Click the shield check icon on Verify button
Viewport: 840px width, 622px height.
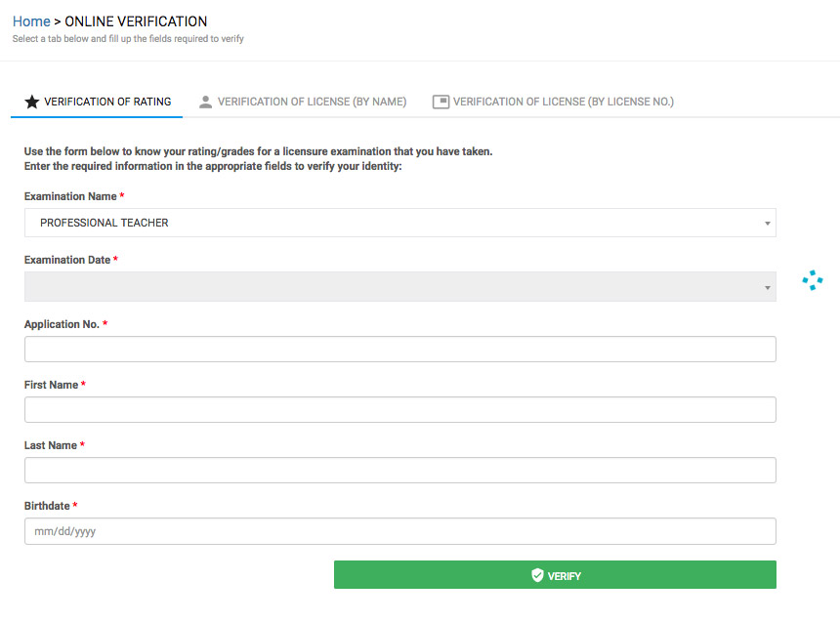coord(537,575)
